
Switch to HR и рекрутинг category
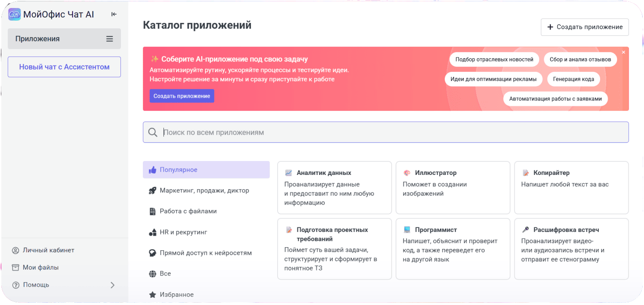click(183, 232)
